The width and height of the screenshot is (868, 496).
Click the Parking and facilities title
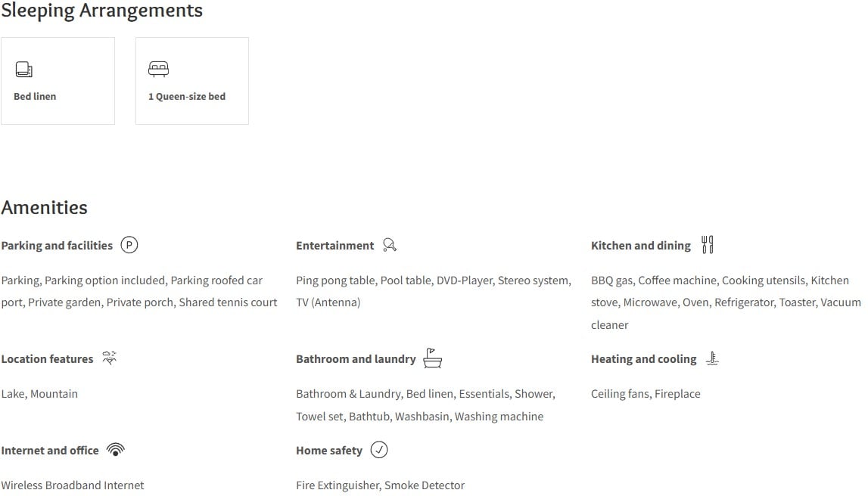coord(57,246)
